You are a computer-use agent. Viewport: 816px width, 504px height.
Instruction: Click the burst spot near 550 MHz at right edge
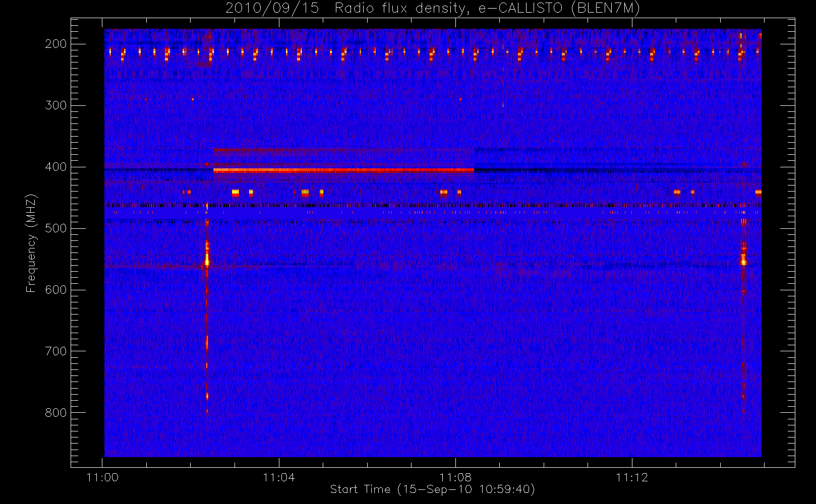pos(743,259)
